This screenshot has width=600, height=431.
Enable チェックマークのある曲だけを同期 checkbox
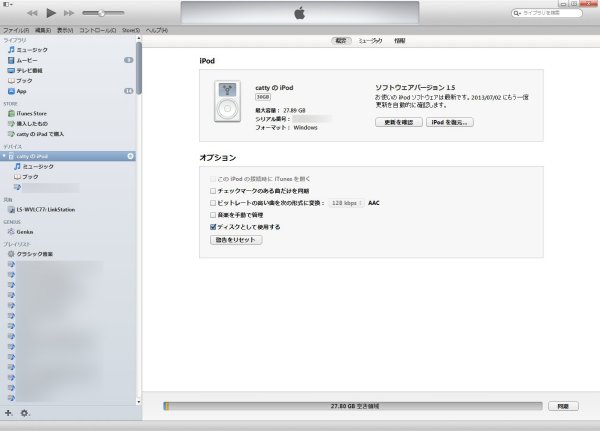[213, 191]
